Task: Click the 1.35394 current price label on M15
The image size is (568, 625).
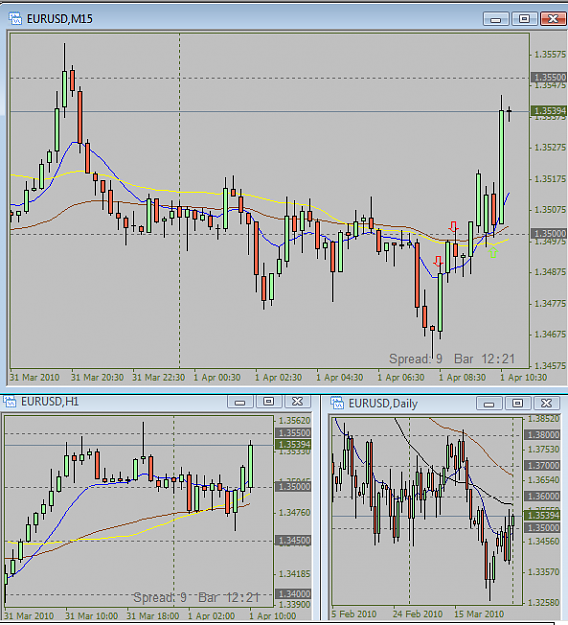Action: pos(549,111)
